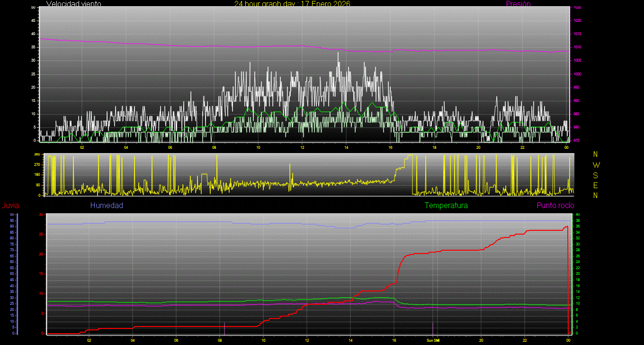Click the 'S' compass direction letter
Image resolution: width=644 pixels, height=345 pixels.
tap(596, 175)
